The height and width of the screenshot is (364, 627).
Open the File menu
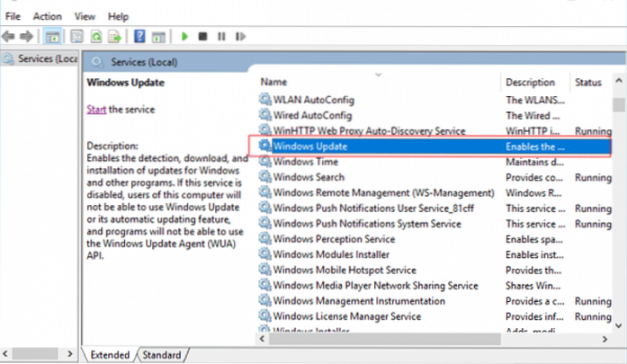click(12, 16)
